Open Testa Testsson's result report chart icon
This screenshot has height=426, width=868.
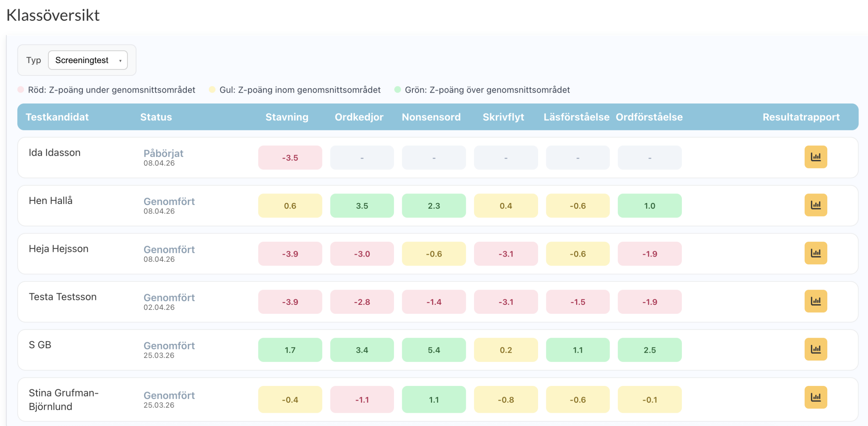pos(815,301)
